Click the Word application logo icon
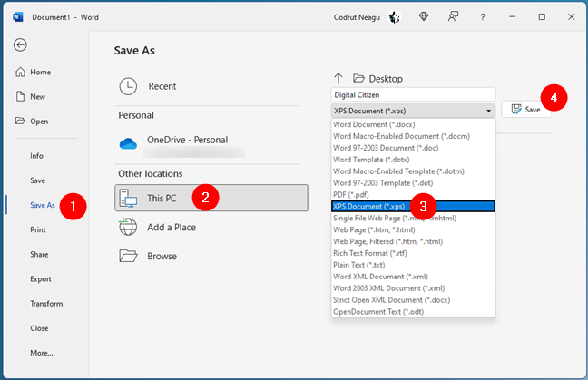588x380 pixels. tap(17, 17)
